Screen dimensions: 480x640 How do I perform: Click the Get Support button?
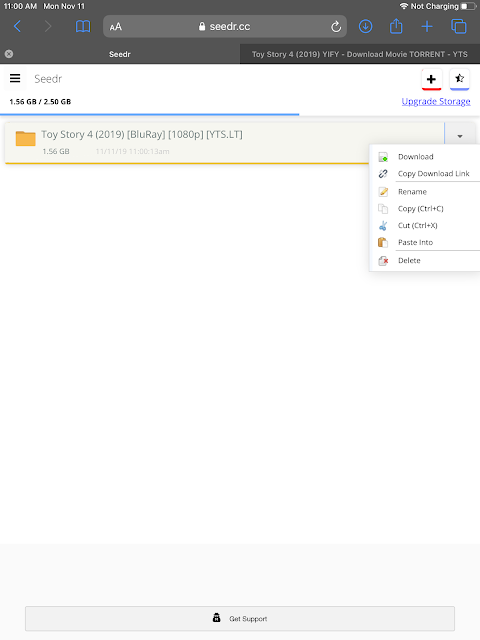tap(240, 619)
